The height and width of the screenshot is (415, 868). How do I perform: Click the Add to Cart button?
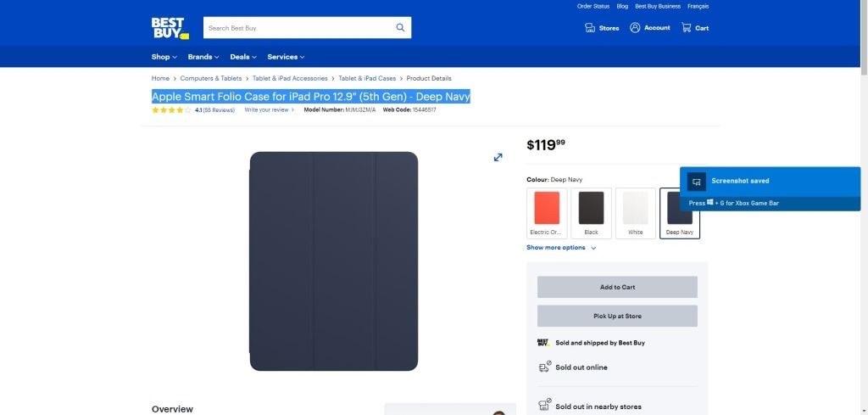pos(617,287)
